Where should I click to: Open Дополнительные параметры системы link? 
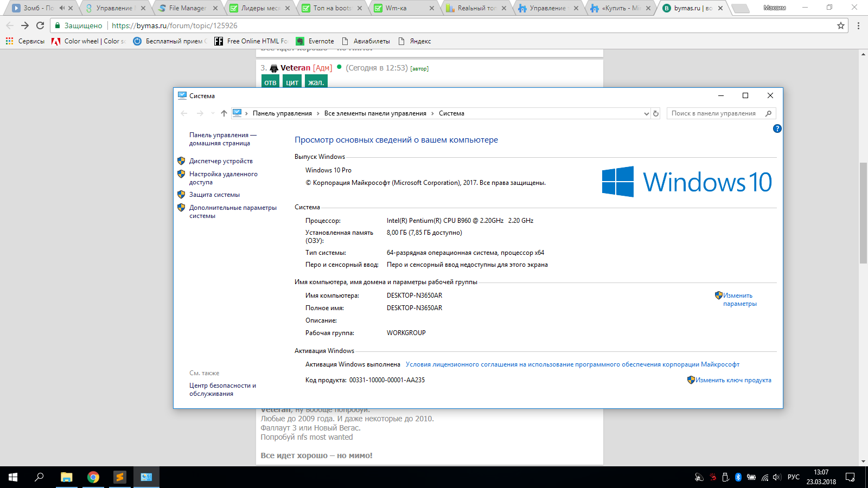233,211
